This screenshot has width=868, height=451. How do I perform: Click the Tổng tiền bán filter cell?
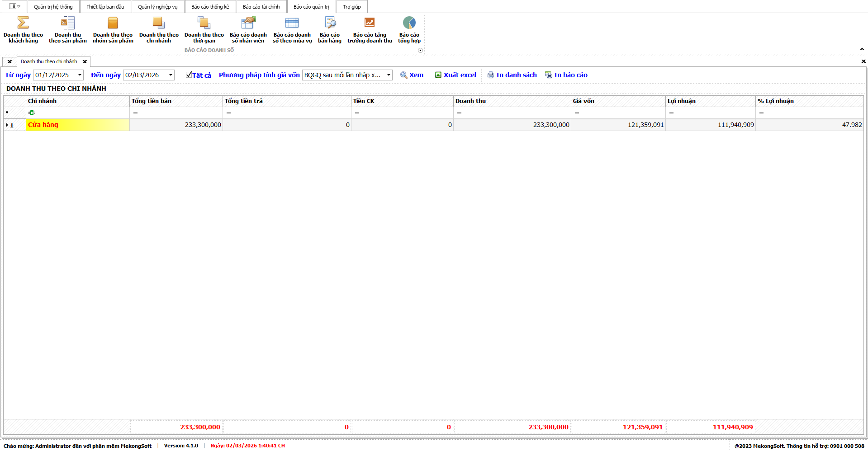tap(176, 113)
